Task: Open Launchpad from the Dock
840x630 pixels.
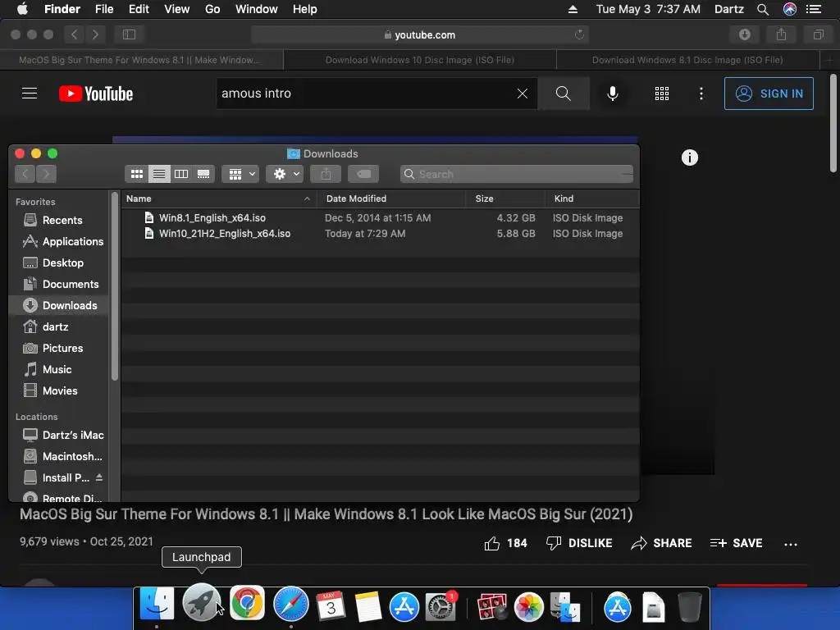Action: [x=202, y=603]
